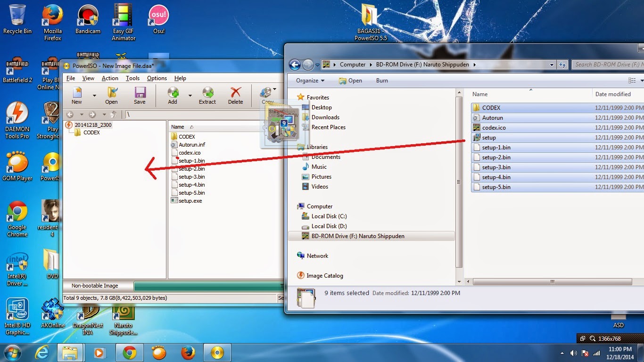644x362 pixels.
Task: Click Explorer horizontal scrollbar
Action: point(552,282)
